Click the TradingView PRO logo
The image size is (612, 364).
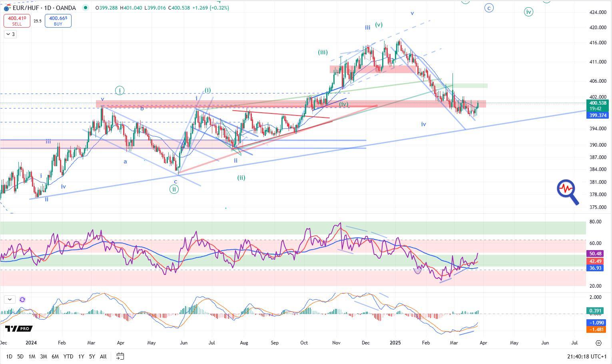click(x=18, y=328)
